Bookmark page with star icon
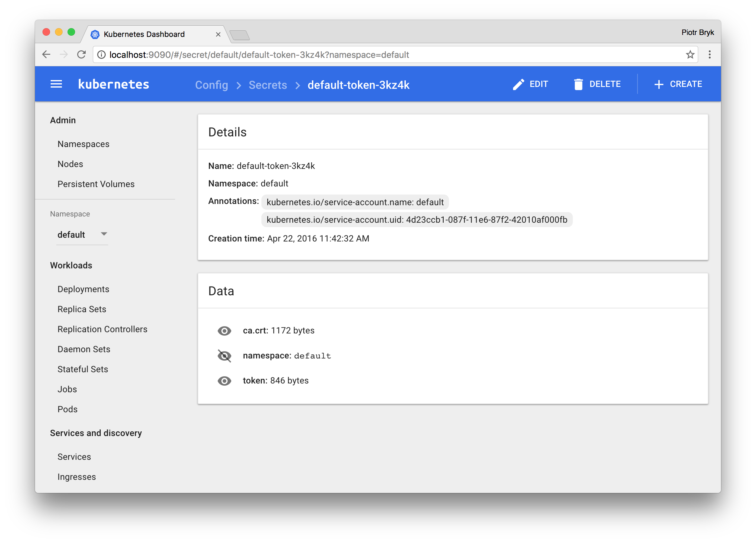756x543 pixels. (x=690, y=54)
